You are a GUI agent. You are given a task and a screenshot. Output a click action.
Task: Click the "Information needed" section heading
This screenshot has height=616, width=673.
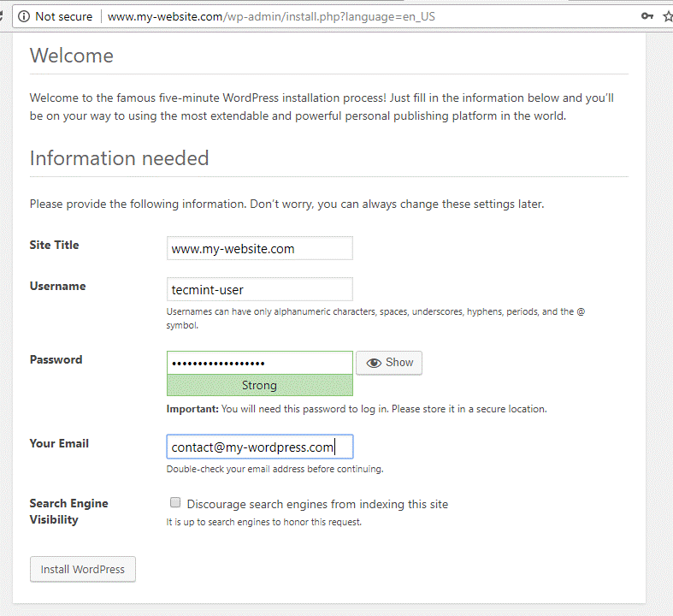click(119, 158)
